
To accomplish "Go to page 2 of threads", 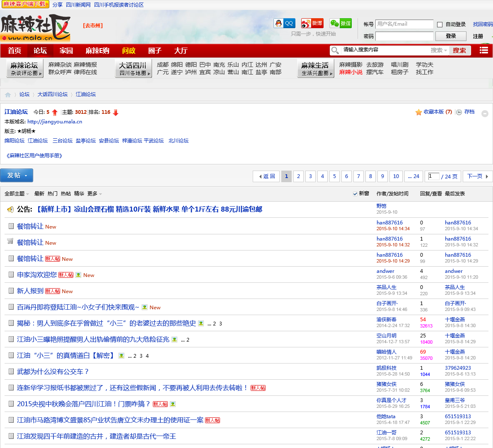I will pos(298,176).
